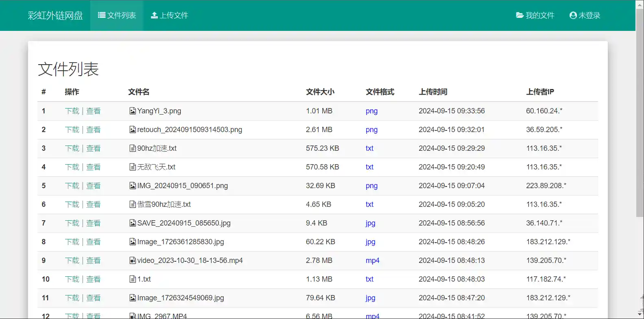Screen dimensions: 644x319
Task: Click the text file icon beside 90hz加速.txt
Action: coord(132,148)
